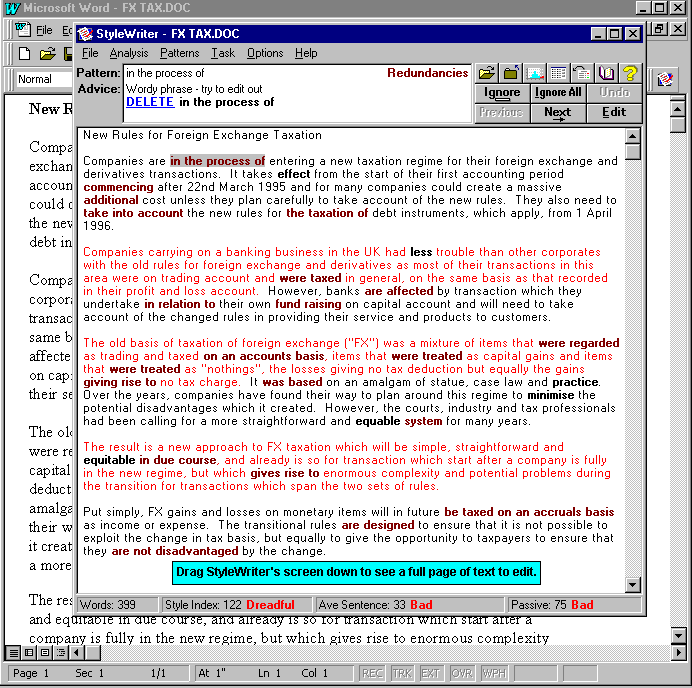This screenshot has height=688, width=692.
Task: Click the StyleWriter text scroll up arrow
Action: 632,136
